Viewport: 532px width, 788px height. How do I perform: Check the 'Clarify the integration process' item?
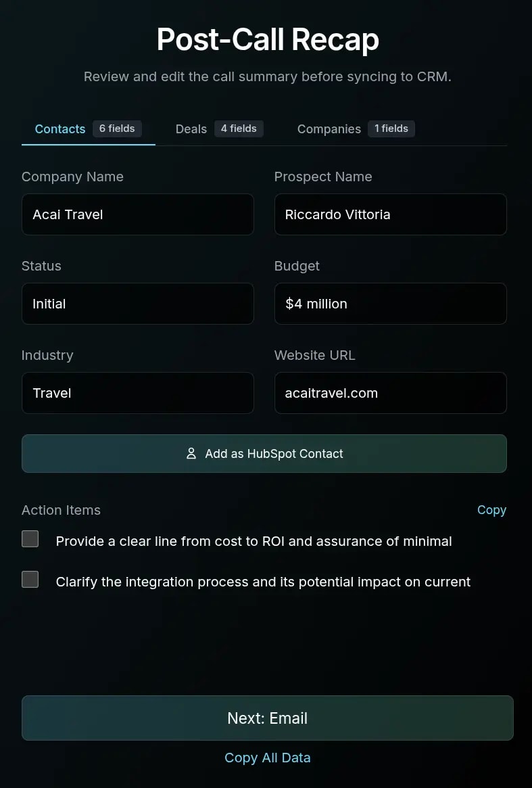(x=30, y=580)
